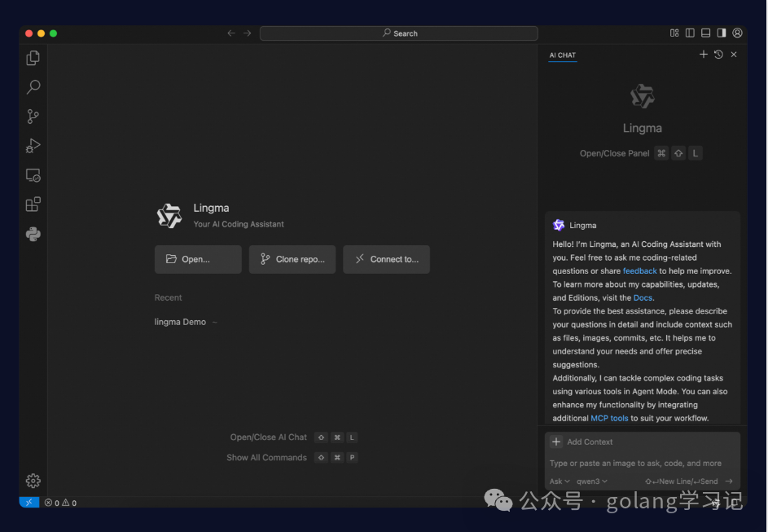Toggle the primary side bar
The image size is (768, 532).
tap(690, 33)
